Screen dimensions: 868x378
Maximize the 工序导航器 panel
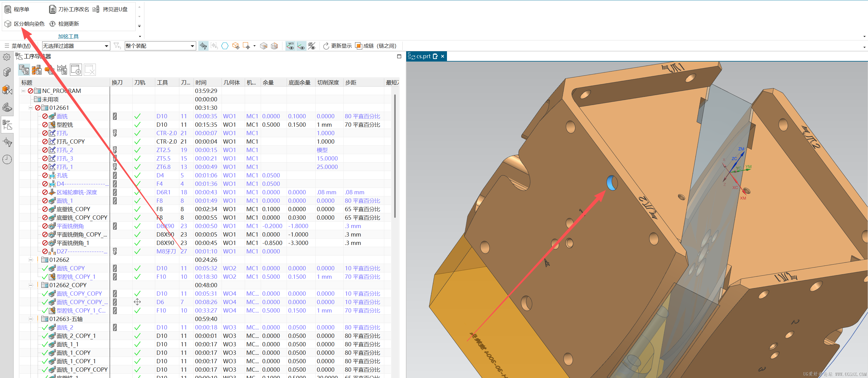[399, 56]
